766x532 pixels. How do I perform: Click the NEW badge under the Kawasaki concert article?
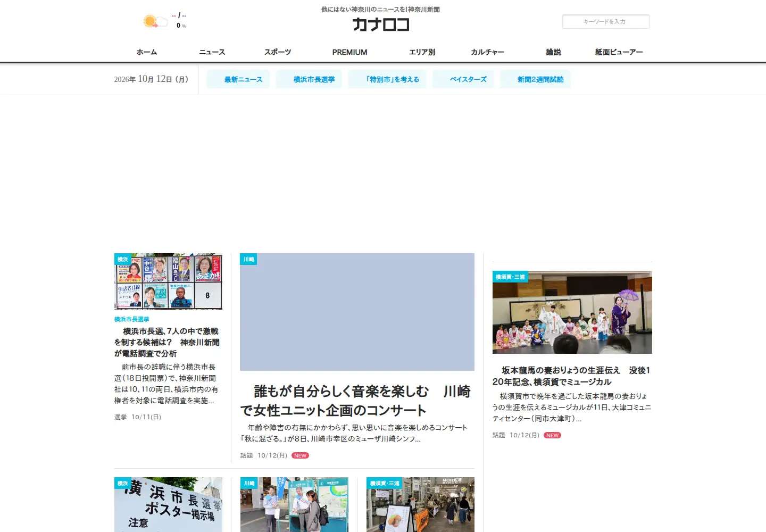point(301,455)
